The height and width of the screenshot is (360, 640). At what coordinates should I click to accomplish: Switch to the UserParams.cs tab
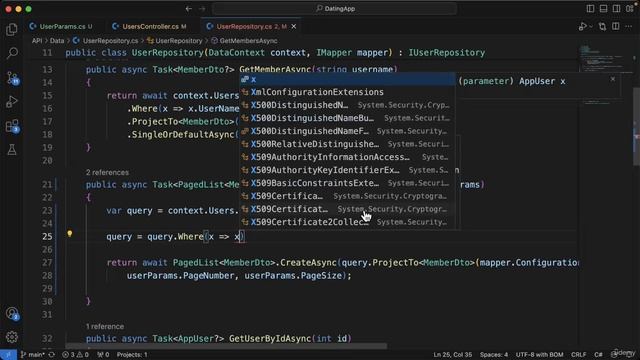click(x=61, y=27)
